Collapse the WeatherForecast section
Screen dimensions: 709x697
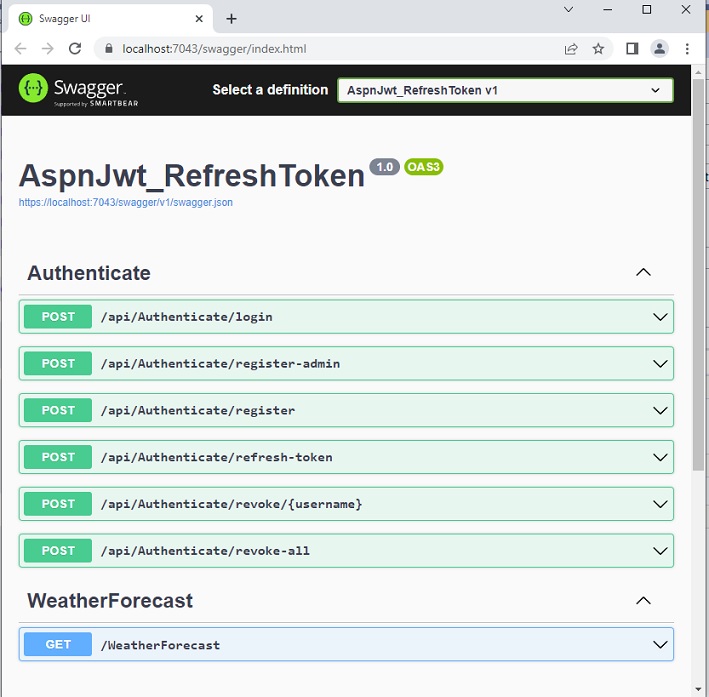click(x=643, y=601)
